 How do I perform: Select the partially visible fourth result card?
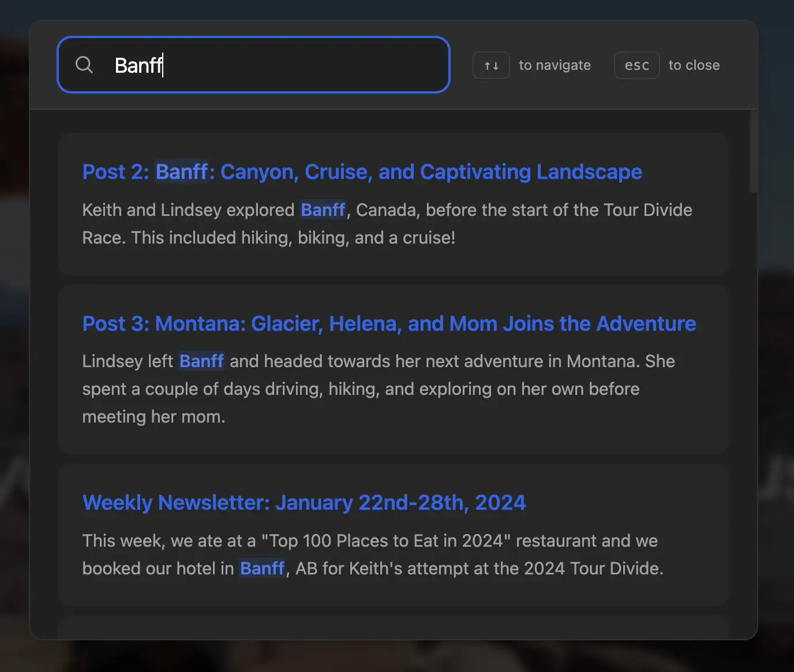(x=394, y=627)
